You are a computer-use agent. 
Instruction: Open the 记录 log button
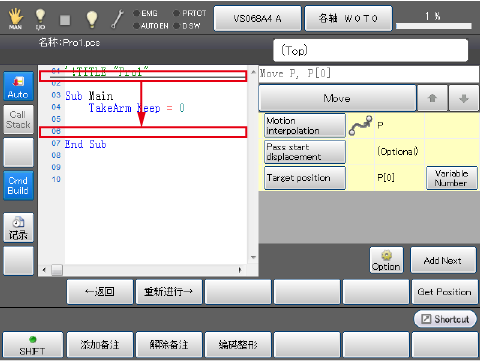click(x=19, y=227)
